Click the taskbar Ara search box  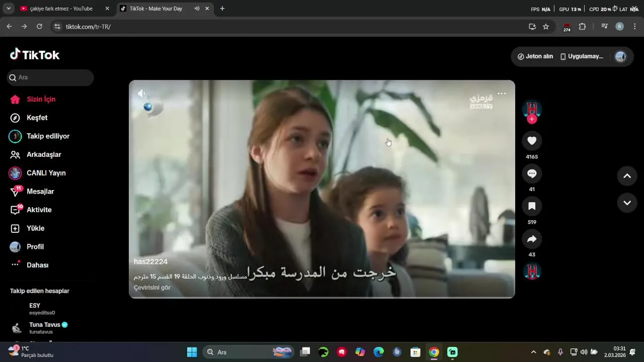[250, 352]
